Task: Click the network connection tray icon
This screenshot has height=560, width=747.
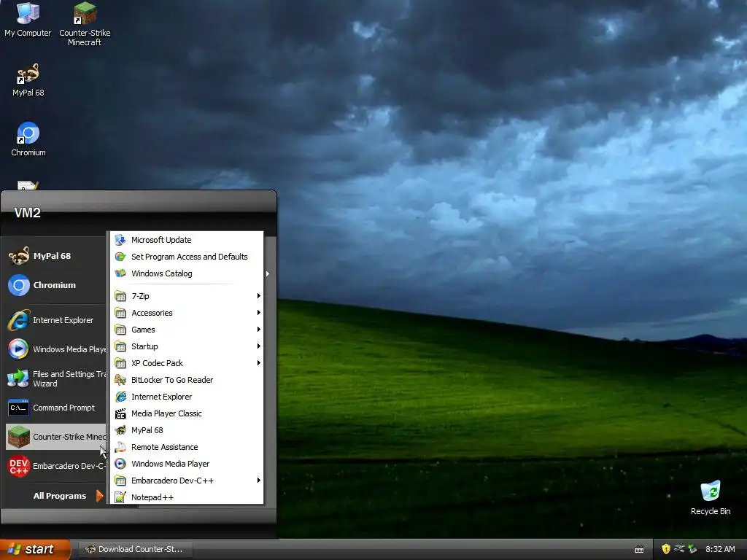Action: [679, 549]
